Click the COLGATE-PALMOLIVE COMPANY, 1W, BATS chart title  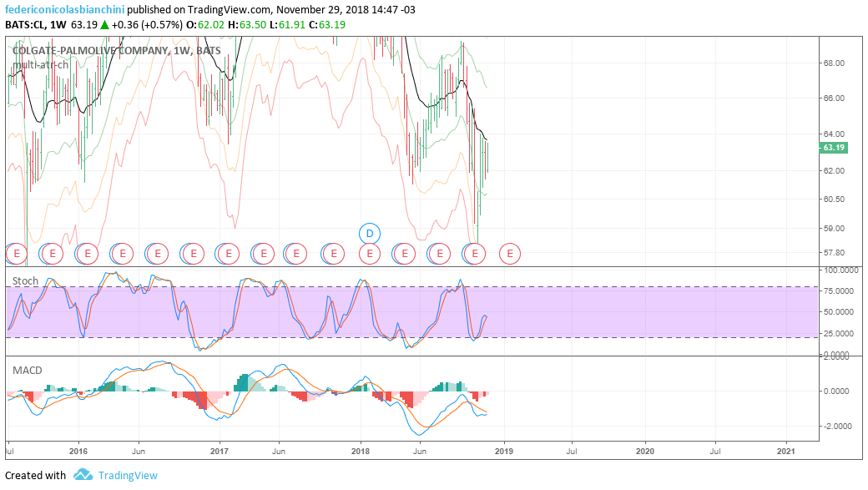(x=116, y=50)
